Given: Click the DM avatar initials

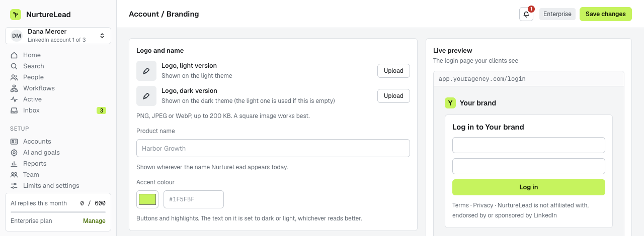Looking at the screenshot, I should 17,36.
